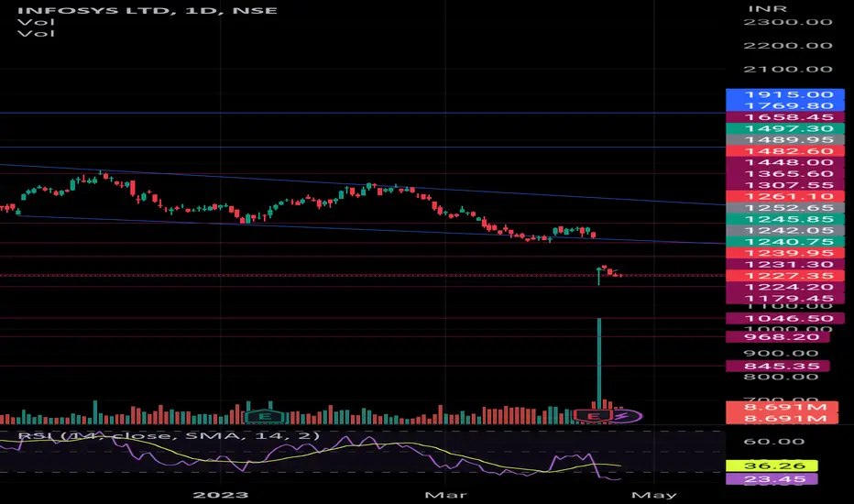Click the 845.35 price label
Viewport: 854px width, 504px height.
[x=778, y=367]
